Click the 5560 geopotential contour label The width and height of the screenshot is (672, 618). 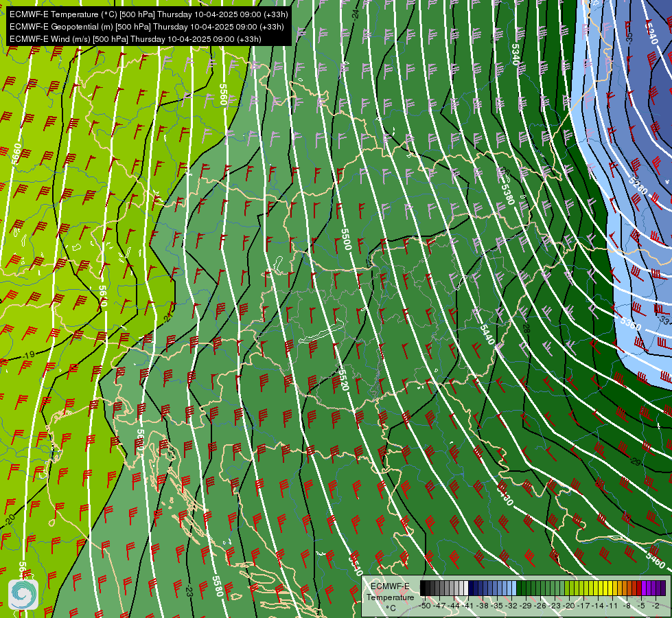pos(223,94)
